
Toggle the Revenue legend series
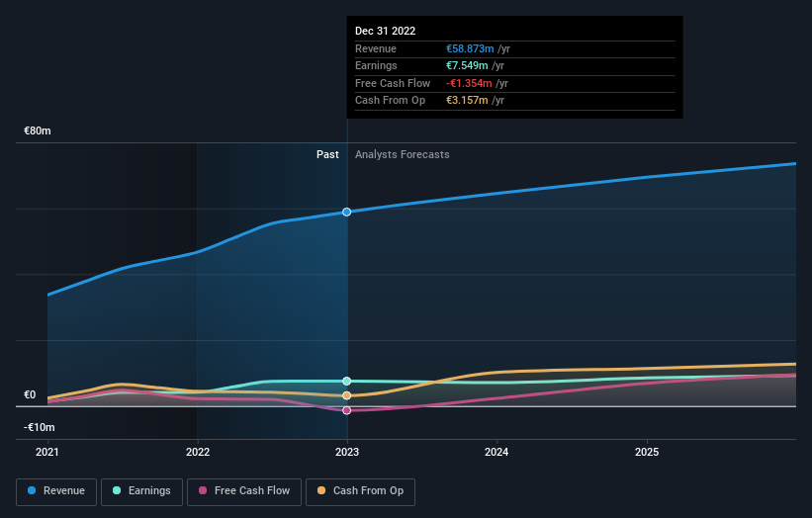click(56, 491)
